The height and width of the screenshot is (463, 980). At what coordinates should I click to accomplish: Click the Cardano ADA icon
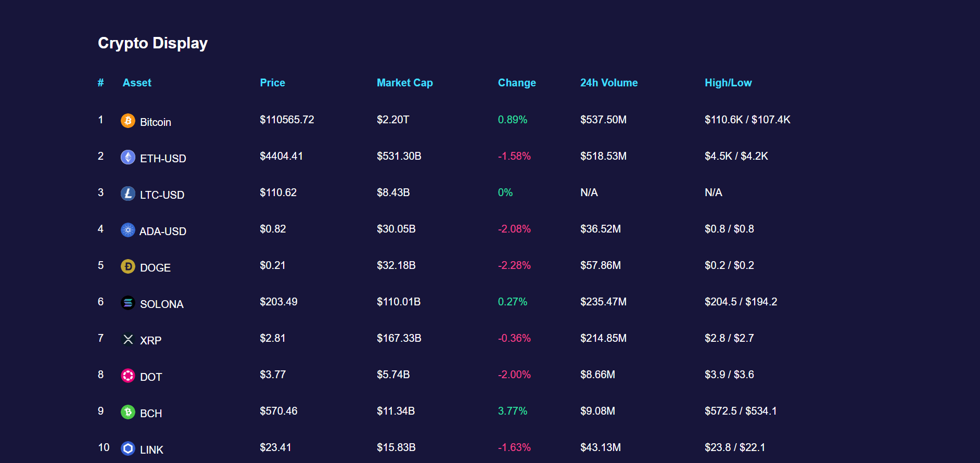tap(128, 230)
